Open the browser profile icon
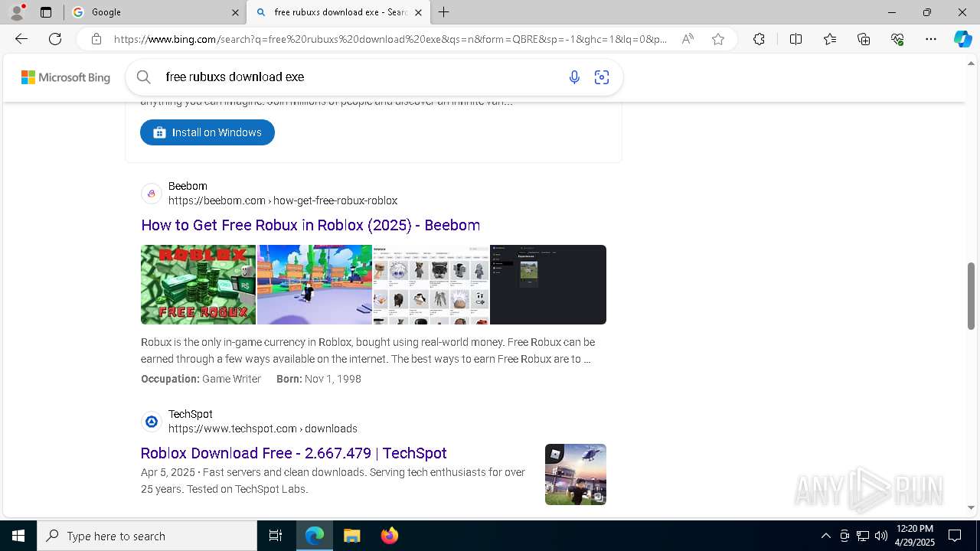Image resolution: width=980 pixels, height=551 pixels. point(17,12)
